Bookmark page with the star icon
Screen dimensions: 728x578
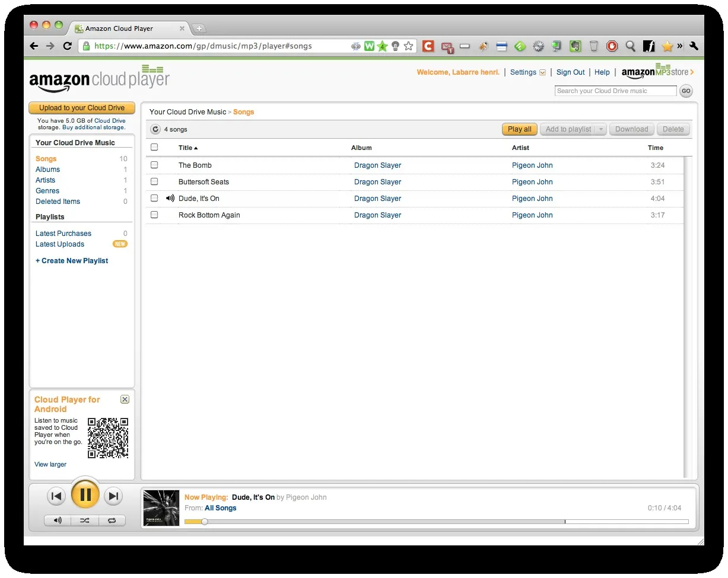(408, 46)
